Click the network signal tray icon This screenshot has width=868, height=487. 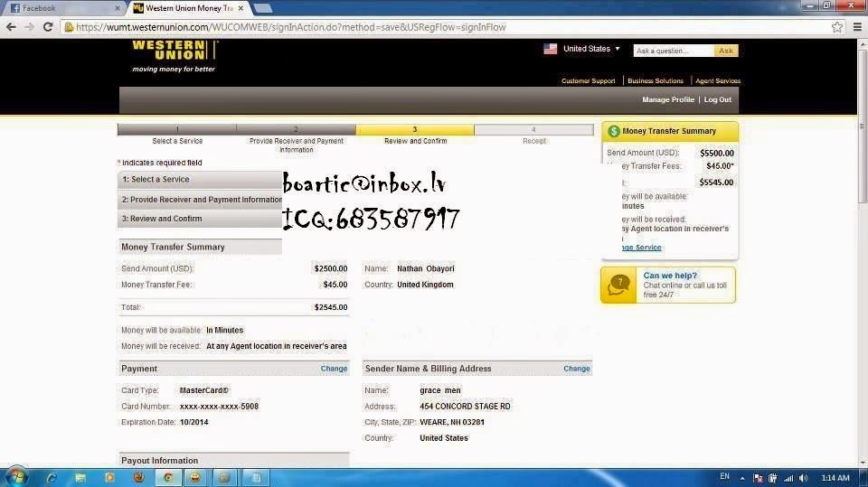pyautogui.click(x=788, y=478)
